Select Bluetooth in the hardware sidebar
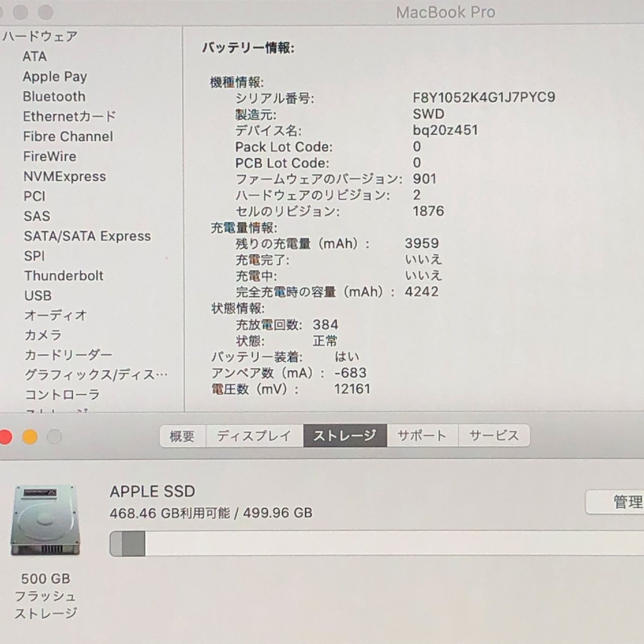This screenshot has height=644, width=644. coord(54,97)
